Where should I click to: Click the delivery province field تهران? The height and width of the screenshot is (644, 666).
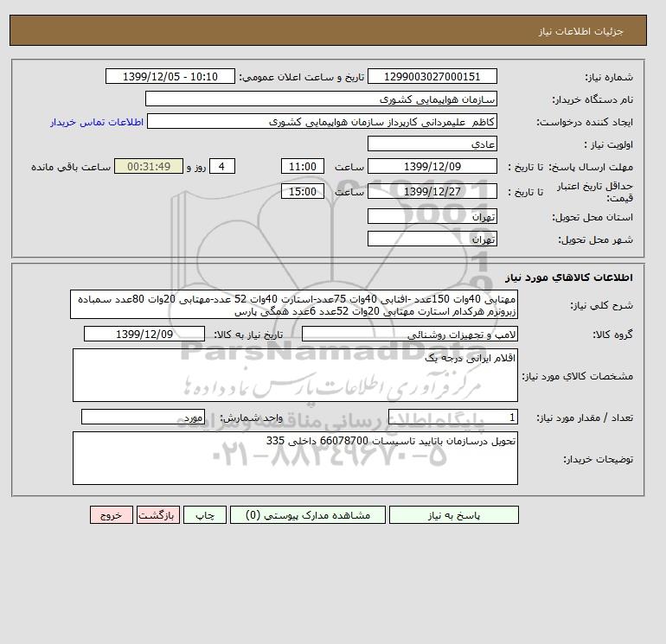pyautogui.click(x=432, y=216)
